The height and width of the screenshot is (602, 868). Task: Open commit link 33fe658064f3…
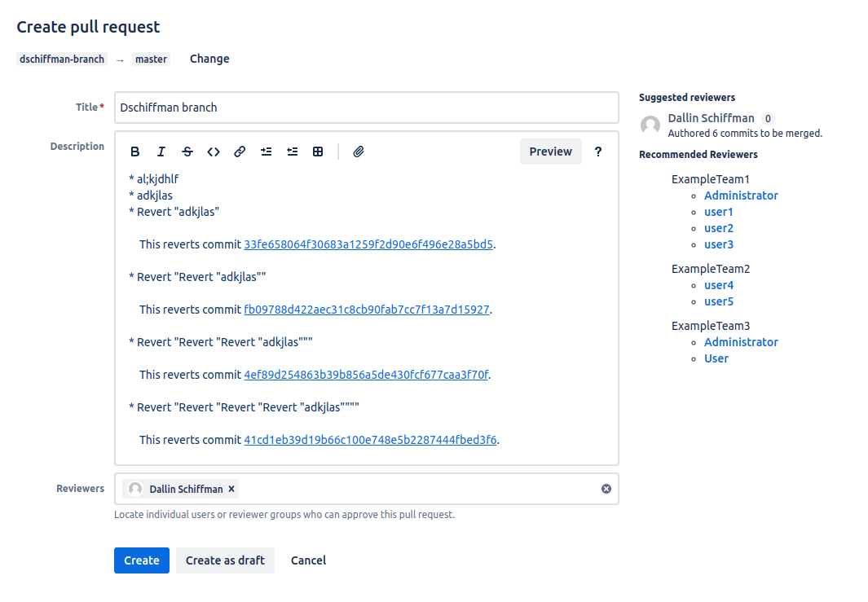[368, 244]
